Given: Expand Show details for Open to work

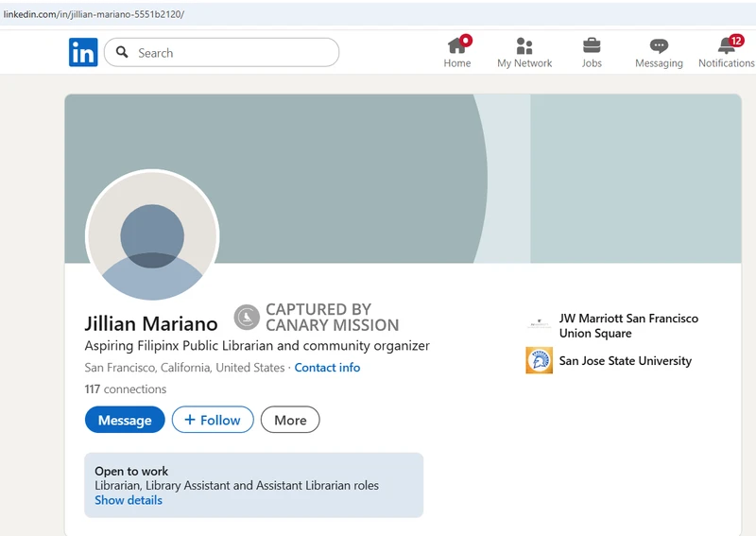Looking at the screenshot, I should click(129, 500).
